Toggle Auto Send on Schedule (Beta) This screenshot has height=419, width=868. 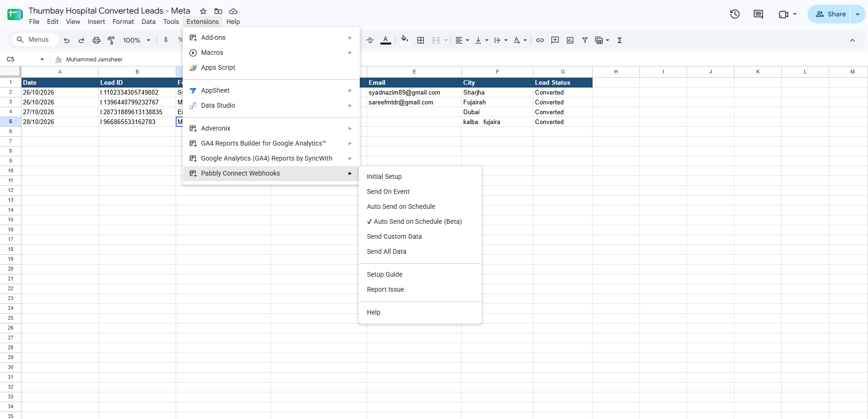click(420, 221)
